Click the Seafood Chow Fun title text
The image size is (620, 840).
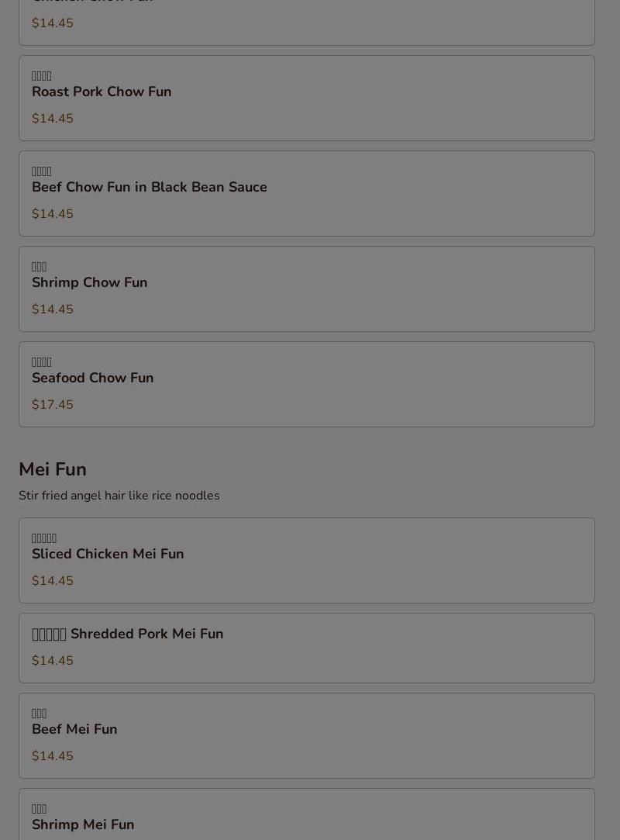(93, 378)
